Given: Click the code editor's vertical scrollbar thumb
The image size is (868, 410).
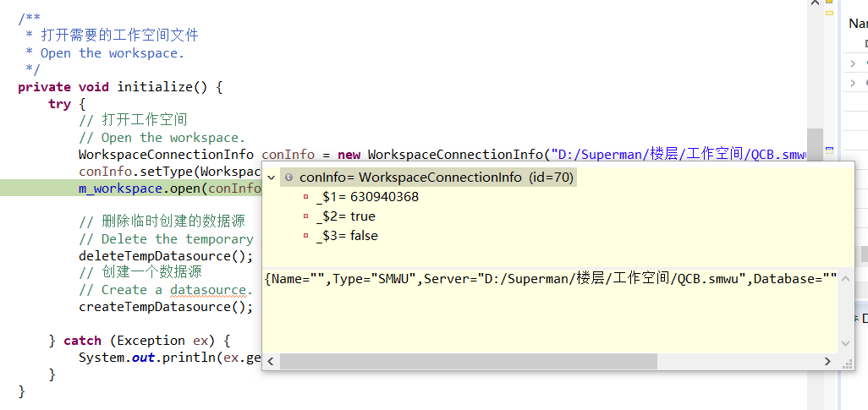Looking at the screenshot, I should (815, 144).
